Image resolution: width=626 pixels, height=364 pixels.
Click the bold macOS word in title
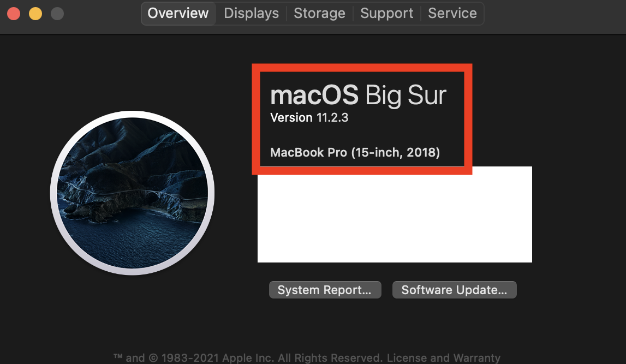(314, 96)
